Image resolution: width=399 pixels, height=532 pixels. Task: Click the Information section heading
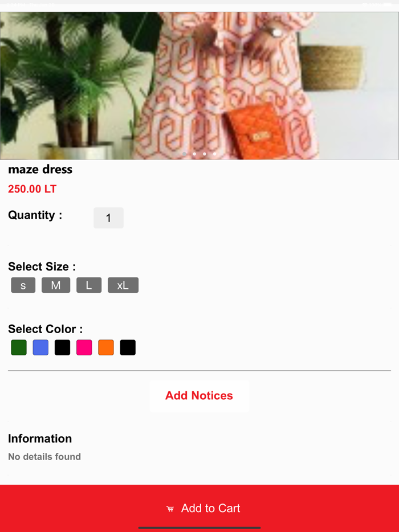(40, 439)
